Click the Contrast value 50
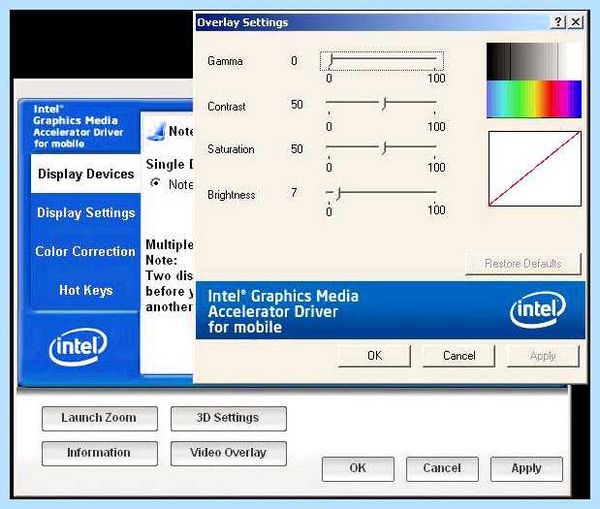This screenshot has height=509, width=600. [297, 104]
